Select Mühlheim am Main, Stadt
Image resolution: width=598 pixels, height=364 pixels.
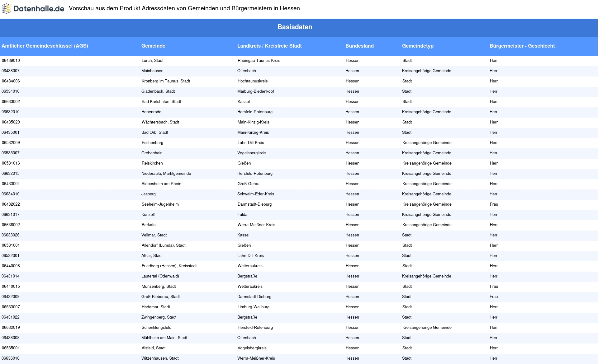click(x=164, y=338)
